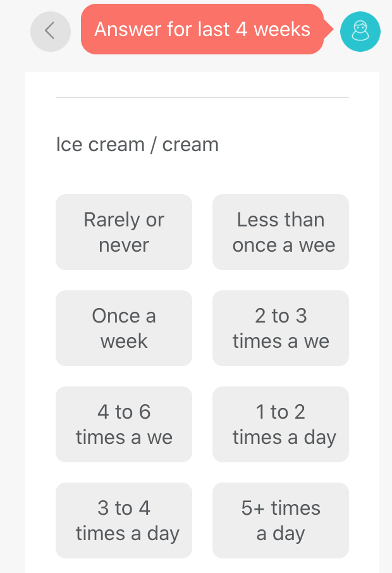Choose the '5+ times a day' option
Image resolution: width=392 pixels, height=573 pixels.
click(281, 521)
